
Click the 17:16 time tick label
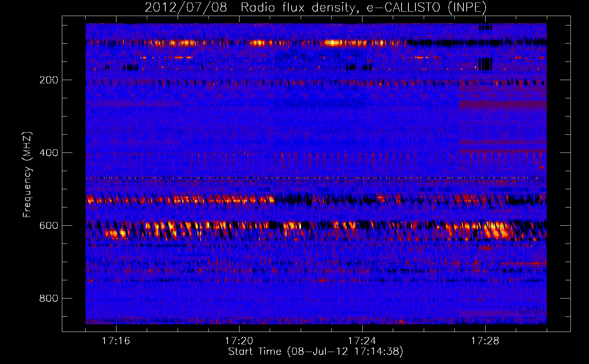coord(116,341)
